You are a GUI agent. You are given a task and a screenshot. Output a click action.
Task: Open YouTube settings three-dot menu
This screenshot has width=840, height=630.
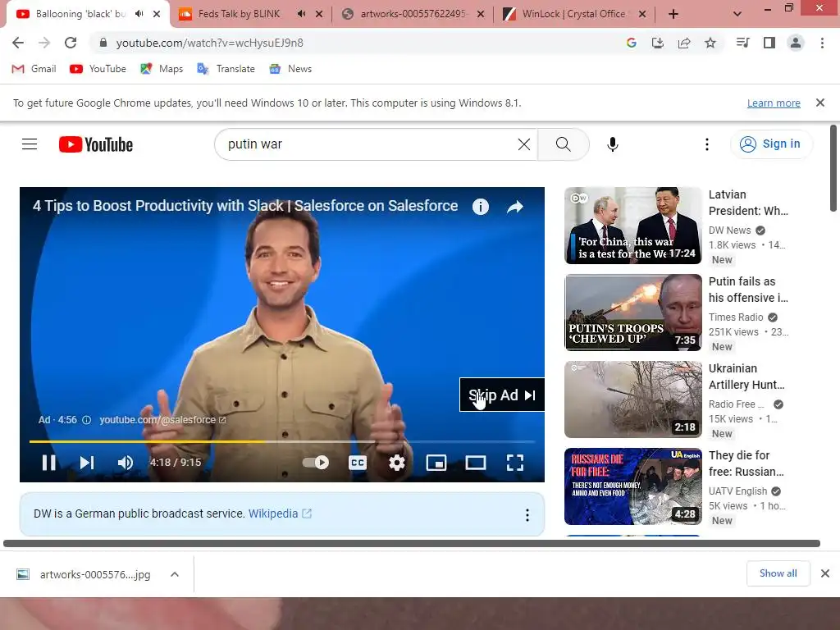707,144
